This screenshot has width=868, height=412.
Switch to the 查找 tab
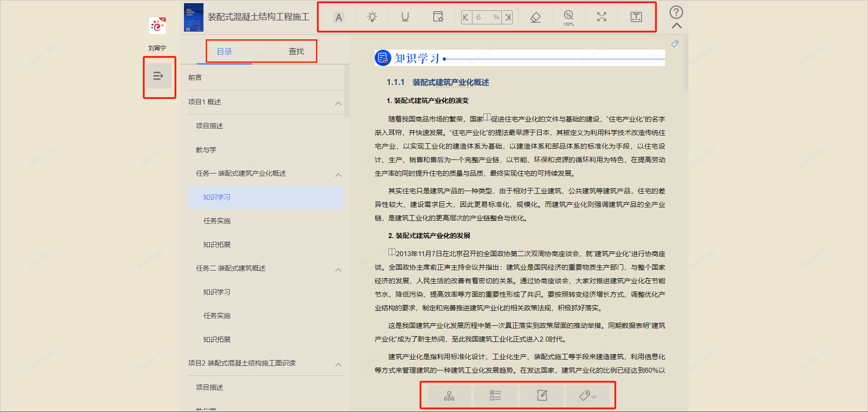297,51
